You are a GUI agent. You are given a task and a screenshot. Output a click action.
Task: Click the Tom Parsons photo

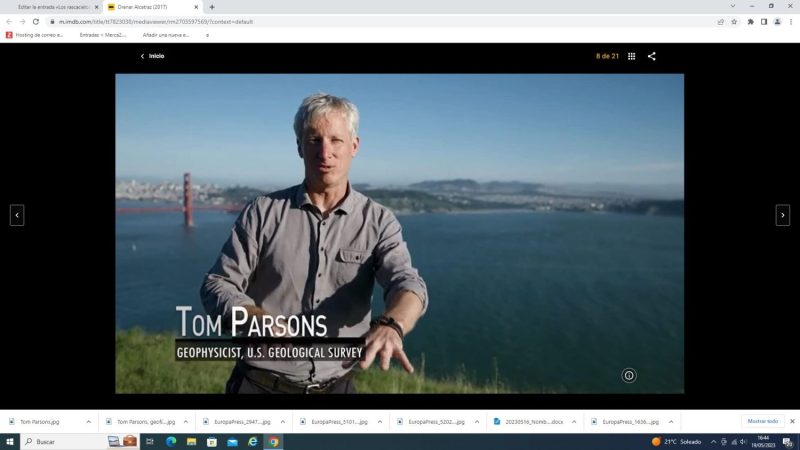pyautogui.click(x=399, y=233)
